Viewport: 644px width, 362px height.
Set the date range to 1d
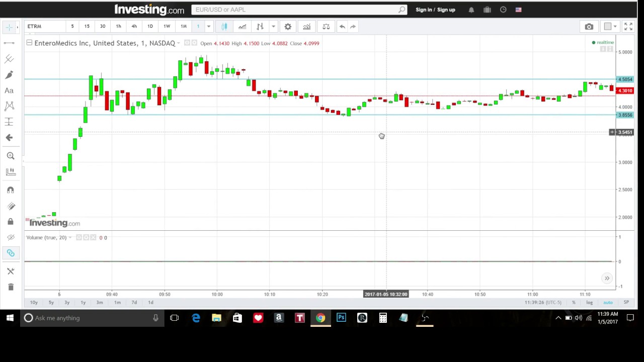pos(150,302)
